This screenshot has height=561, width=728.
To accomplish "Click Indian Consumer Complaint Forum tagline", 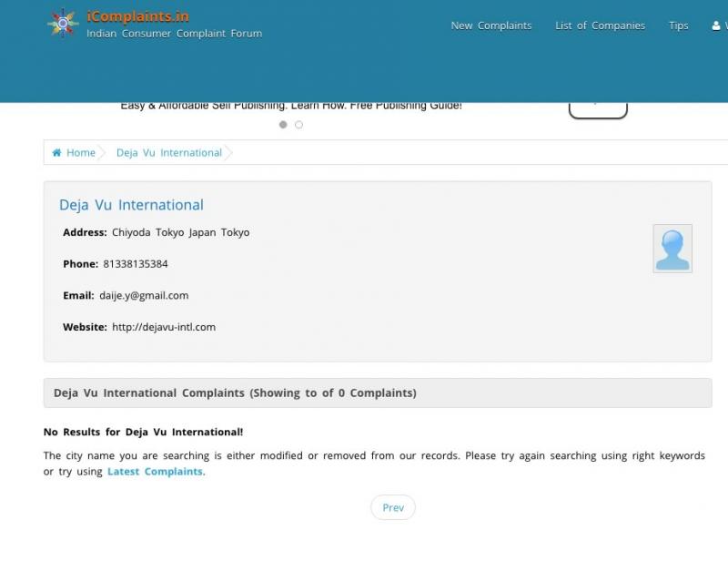I will click(174, 34).
